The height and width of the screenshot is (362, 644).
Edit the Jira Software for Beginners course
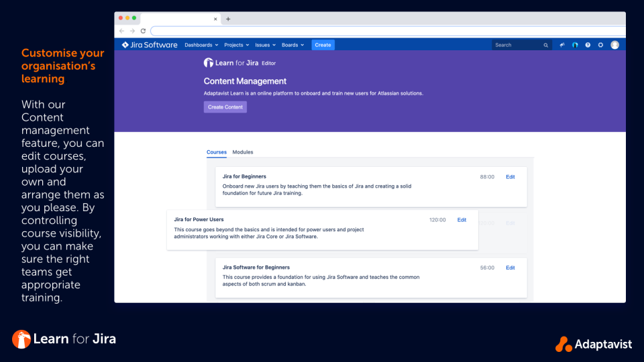pos(510,267)
